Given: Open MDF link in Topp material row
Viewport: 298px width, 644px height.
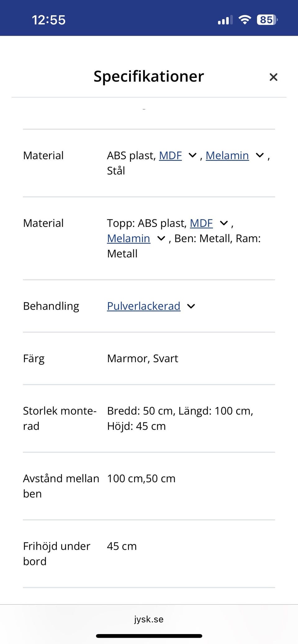Looking at the screenshot, I should pyautogui.click(x=201, y=223).
